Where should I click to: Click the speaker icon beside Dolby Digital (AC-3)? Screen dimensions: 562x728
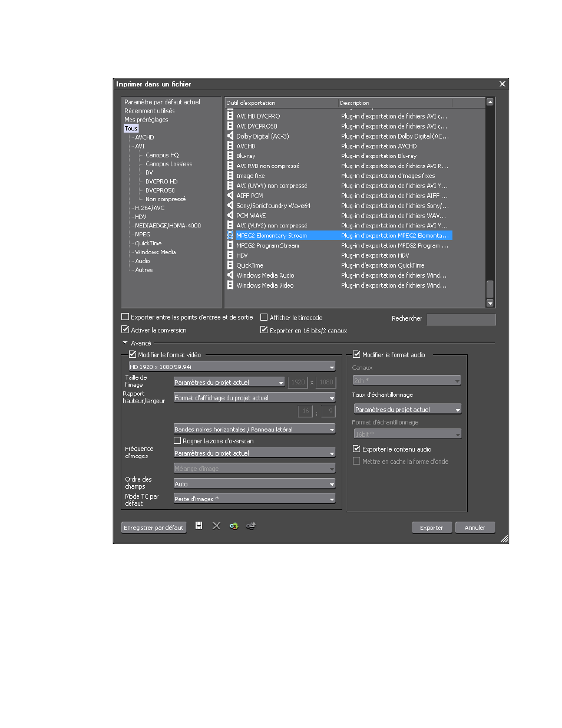(x=230, y=136)
